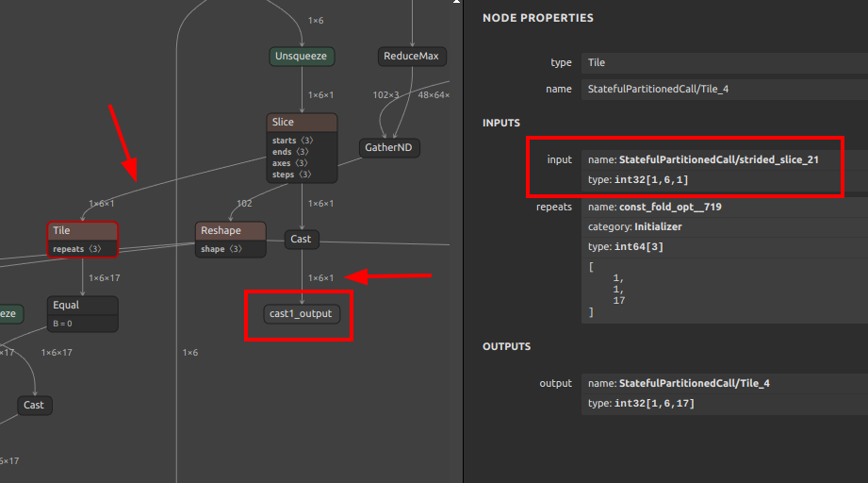Select Cast node above cast1_output
This screenshot has width=868, height=483.
[301, 240]
